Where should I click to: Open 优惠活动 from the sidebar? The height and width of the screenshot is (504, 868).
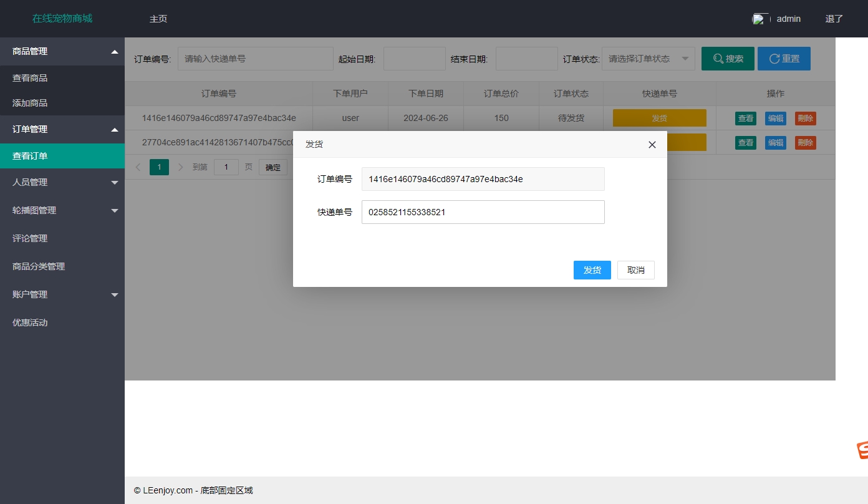point(62,322)
